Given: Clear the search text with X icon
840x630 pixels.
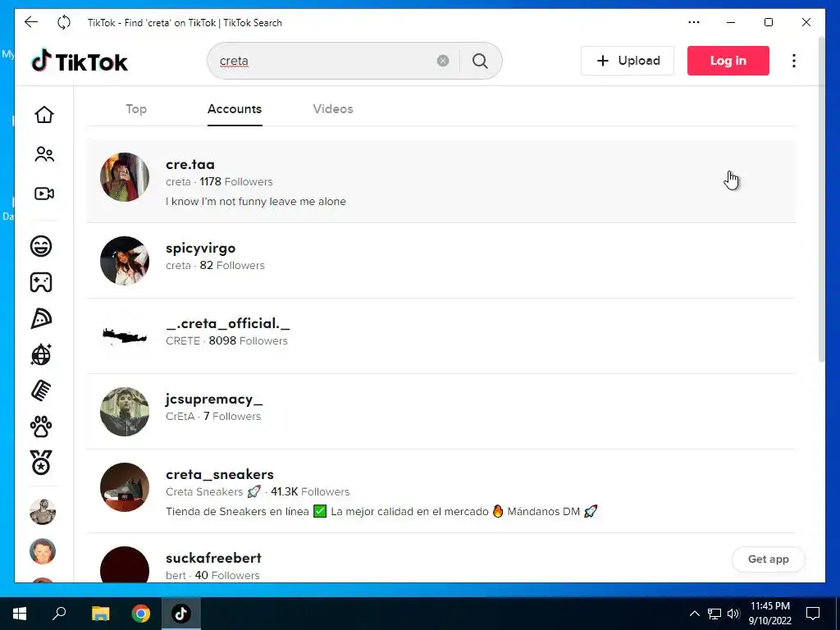Looking at the screenshot, I should point(442,61).
